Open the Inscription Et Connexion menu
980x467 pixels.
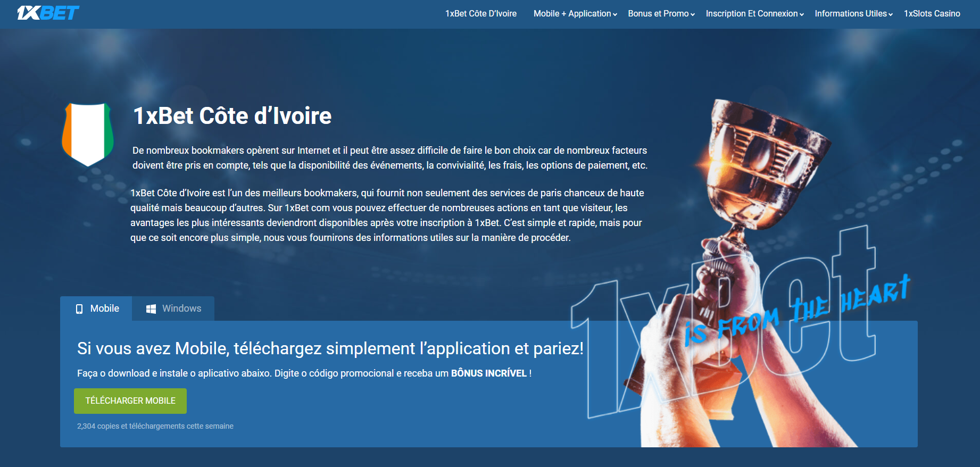click(752, 14)
